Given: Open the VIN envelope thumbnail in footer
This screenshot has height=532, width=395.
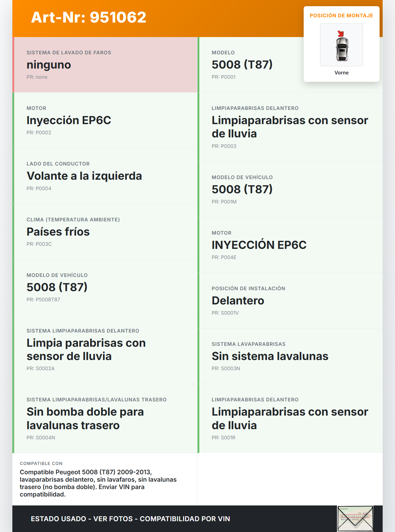Looking at the screenshot, I should (x=355, y=518).
